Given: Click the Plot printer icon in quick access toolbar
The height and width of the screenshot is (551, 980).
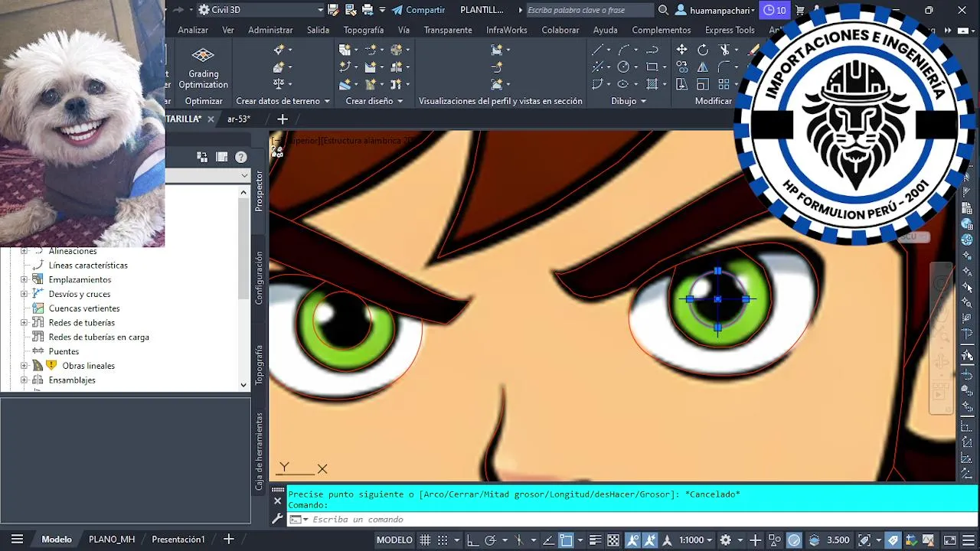Looking at the screenshot, I should click(367, 10).
